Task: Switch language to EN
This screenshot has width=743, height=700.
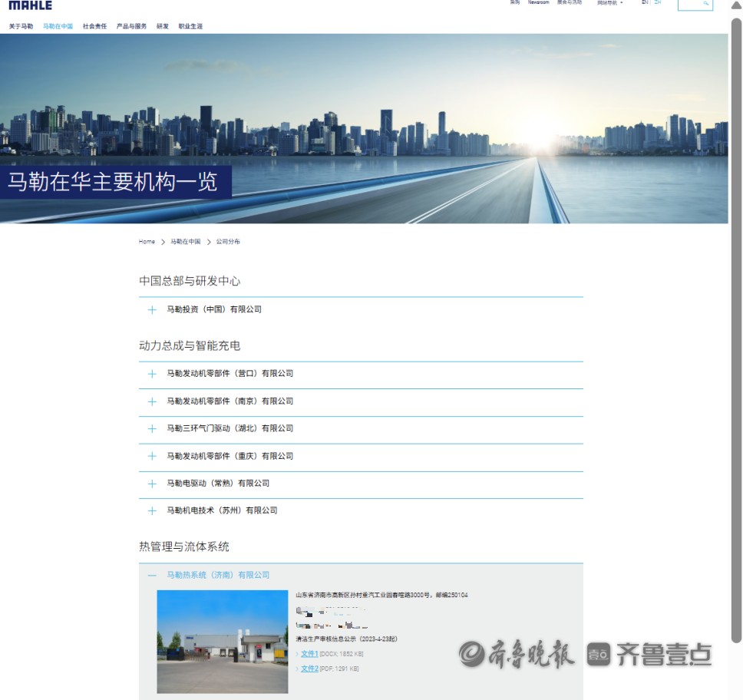Action: point(645,2)
